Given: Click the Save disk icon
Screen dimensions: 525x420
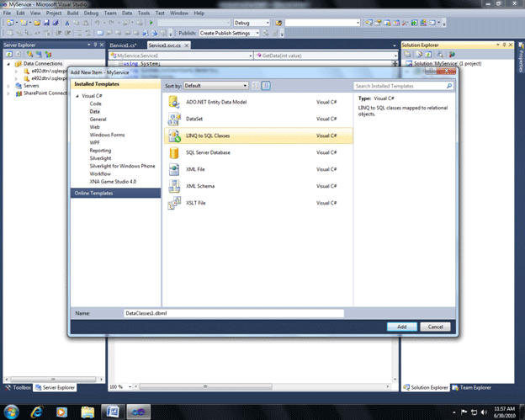Looking at the screenshot, I should 46,23.
